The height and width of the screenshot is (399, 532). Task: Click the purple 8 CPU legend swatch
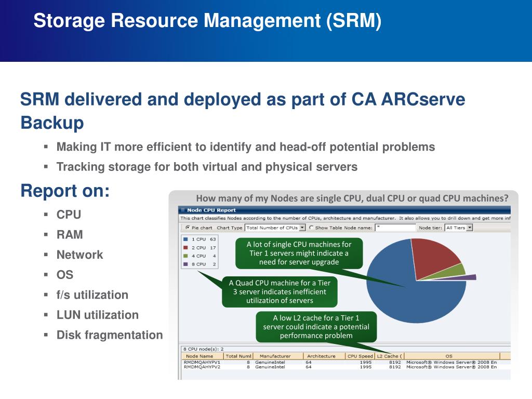(x=185, y=264)
